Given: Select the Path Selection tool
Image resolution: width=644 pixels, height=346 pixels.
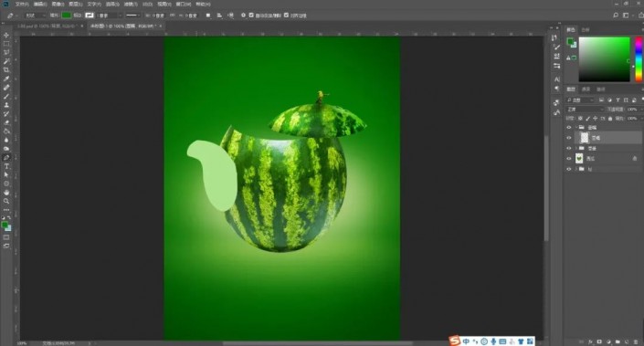Looking at the screenshot, I should 6,175.
